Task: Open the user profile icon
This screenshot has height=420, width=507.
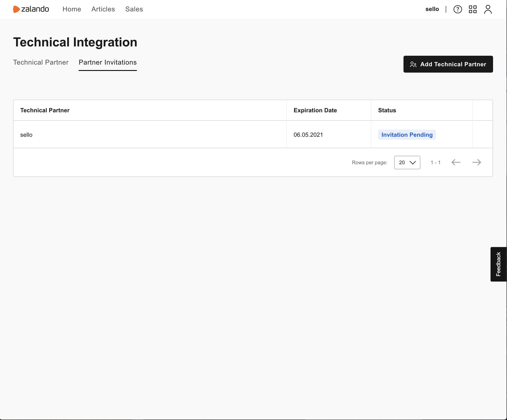Action: [x=488, y=9]
